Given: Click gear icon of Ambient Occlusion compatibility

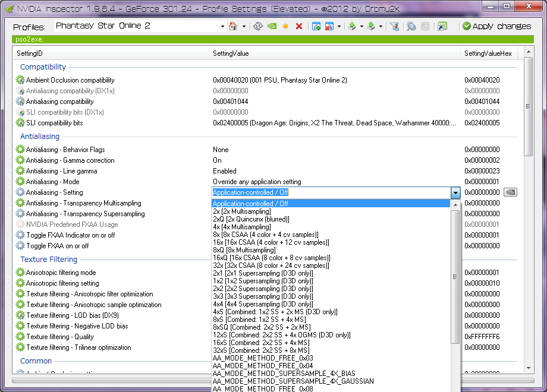Looking at the screenshot, I should 20,80.
